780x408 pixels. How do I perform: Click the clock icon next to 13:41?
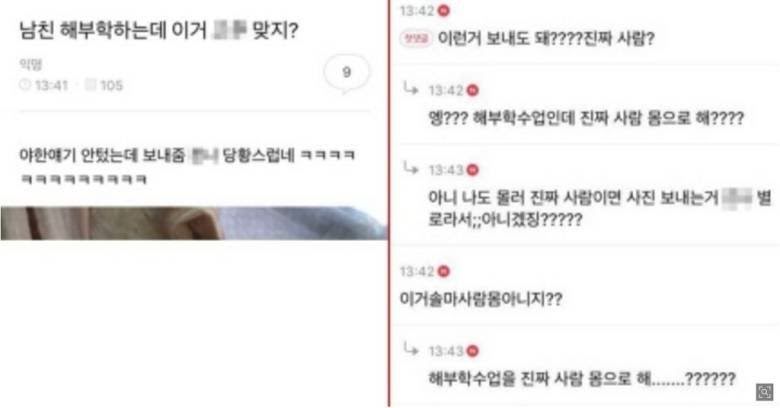click(x=25, y=85)
